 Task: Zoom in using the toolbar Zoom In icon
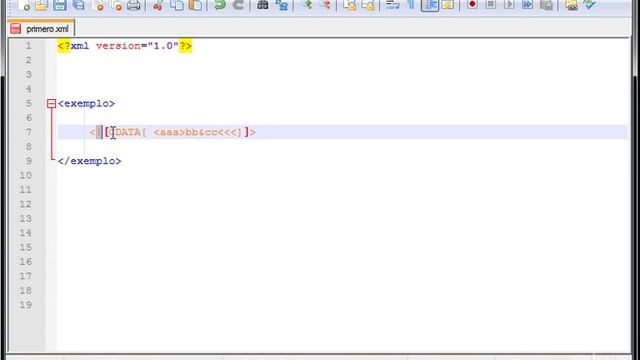pos(307,5)
